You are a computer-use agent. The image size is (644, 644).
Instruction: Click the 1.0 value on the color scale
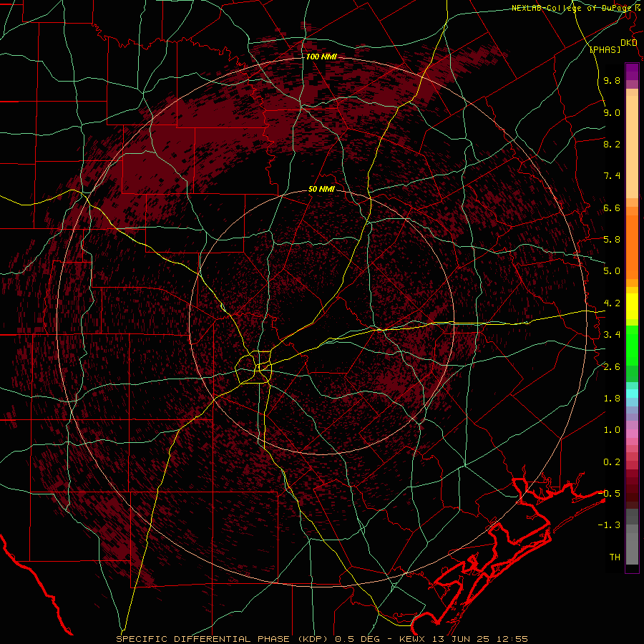click(612, 430)
